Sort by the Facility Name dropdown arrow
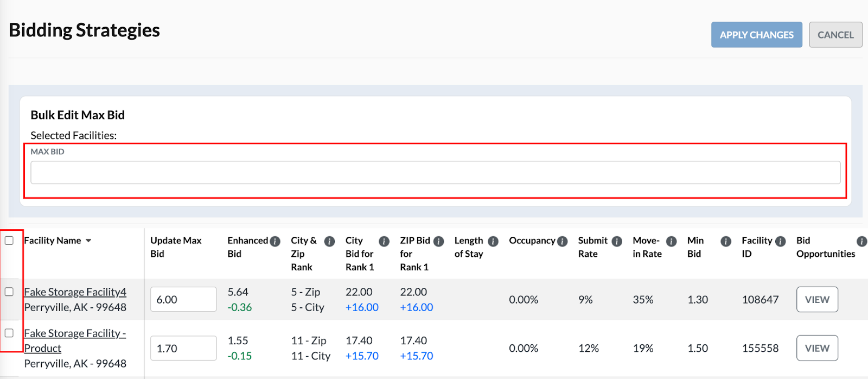 [x=88, y=241]
